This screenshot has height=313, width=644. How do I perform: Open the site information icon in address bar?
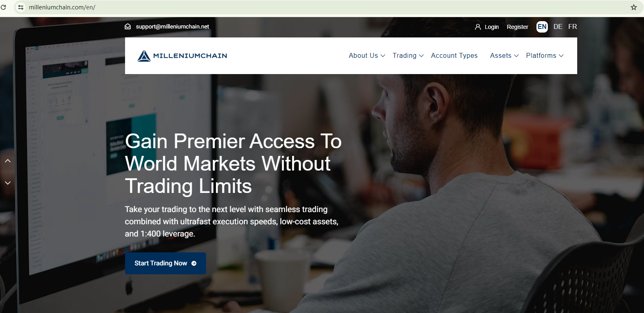tap(21, 7)
